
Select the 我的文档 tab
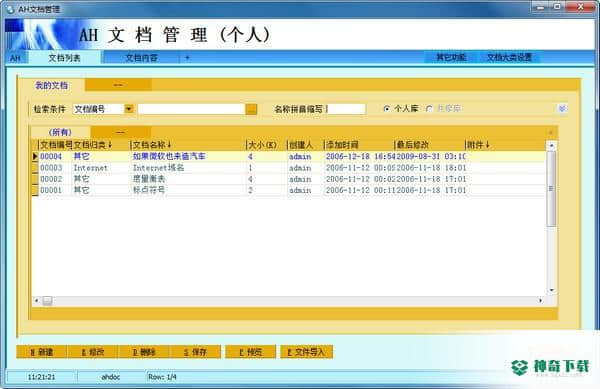tap(52, 85)
